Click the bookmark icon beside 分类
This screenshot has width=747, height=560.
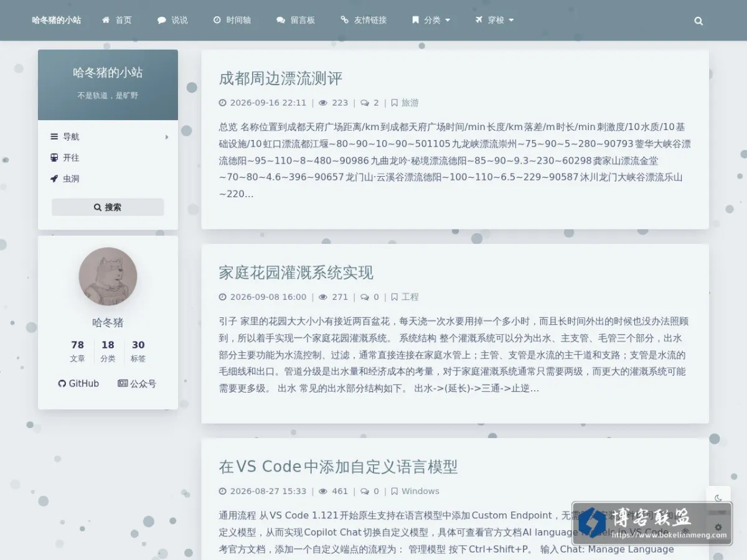point(415,20)
